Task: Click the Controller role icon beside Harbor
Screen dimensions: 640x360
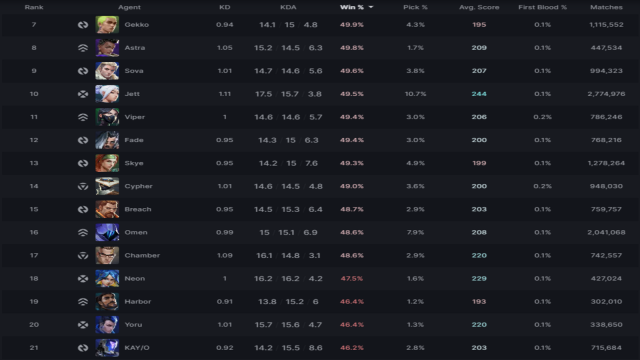Action: click(83, 302)
